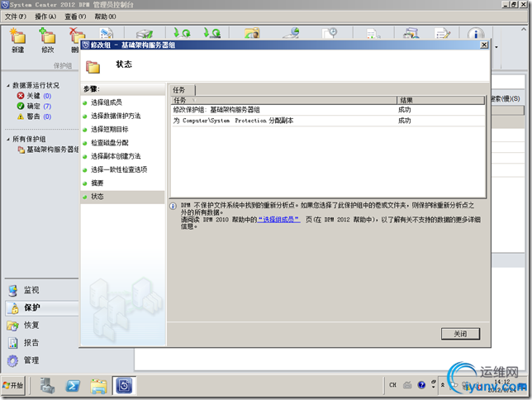The height and width of the screenshot is (400, 532).
Task: Launch PowerShell from the taskbar
Action: 73,386
